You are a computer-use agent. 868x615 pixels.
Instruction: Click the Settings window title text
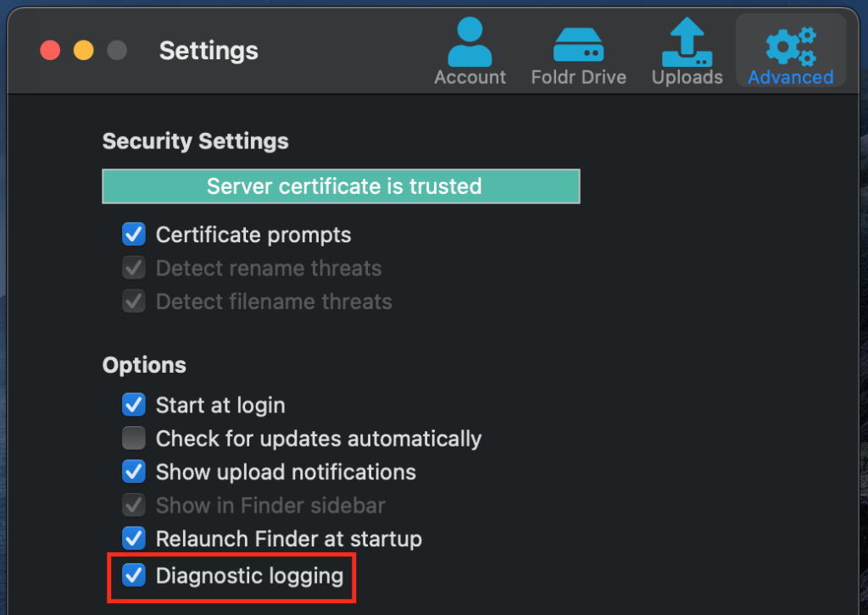coord(208,51)
